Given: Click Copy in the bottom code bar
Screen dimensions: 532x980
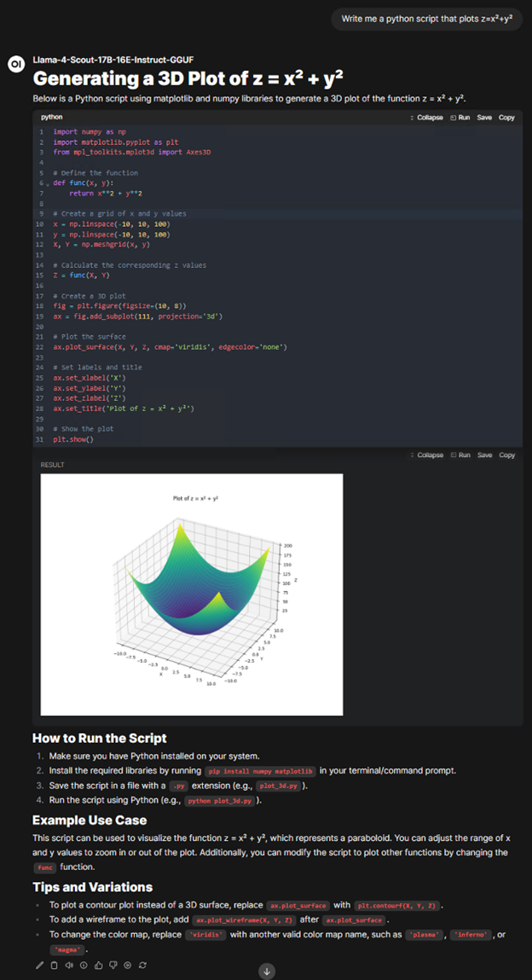Looking at the screenshot, I should (x=506, y=455).
